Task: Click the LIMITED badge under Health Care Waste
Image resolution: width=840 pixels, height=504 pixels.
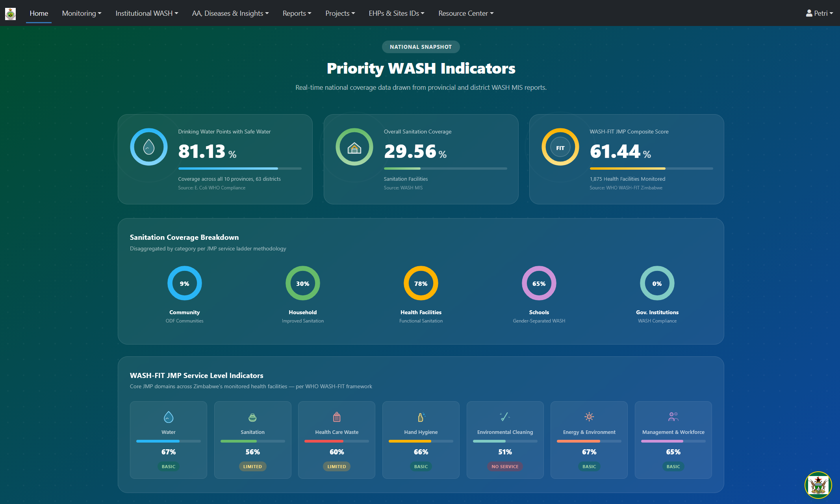Action: [337, 467]
